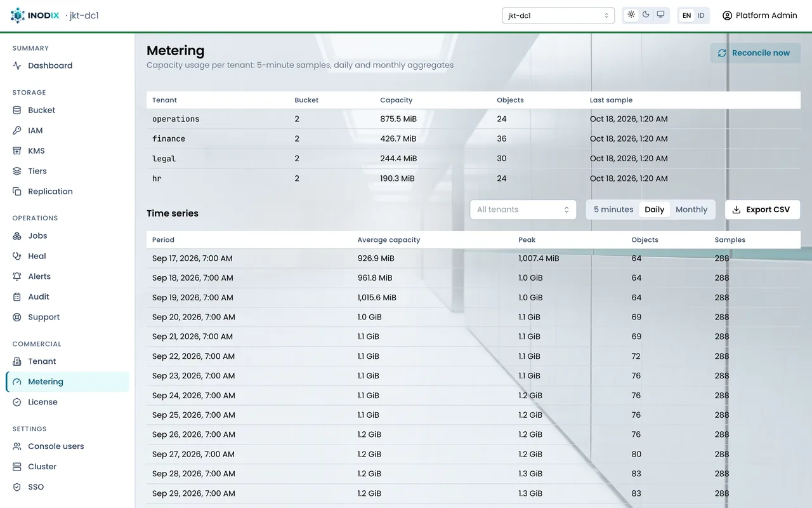812x508 pixels.
Task: Open the All tenants filter dropdown
Action: 523,210
